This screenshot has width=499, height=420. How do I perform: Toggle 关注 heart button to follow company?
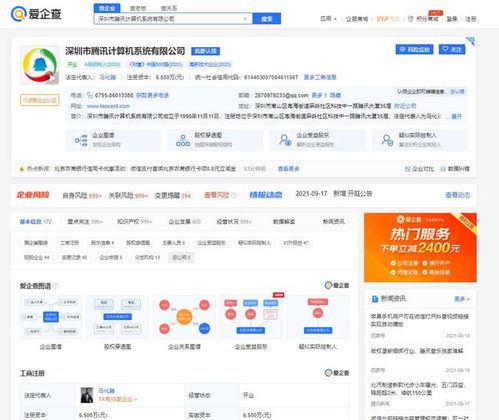[x=452, y=49]
